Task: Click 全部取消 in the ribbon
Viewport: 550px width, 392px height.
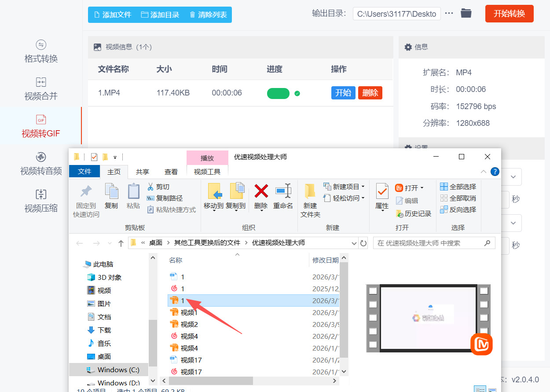Action: coord(458,198)
